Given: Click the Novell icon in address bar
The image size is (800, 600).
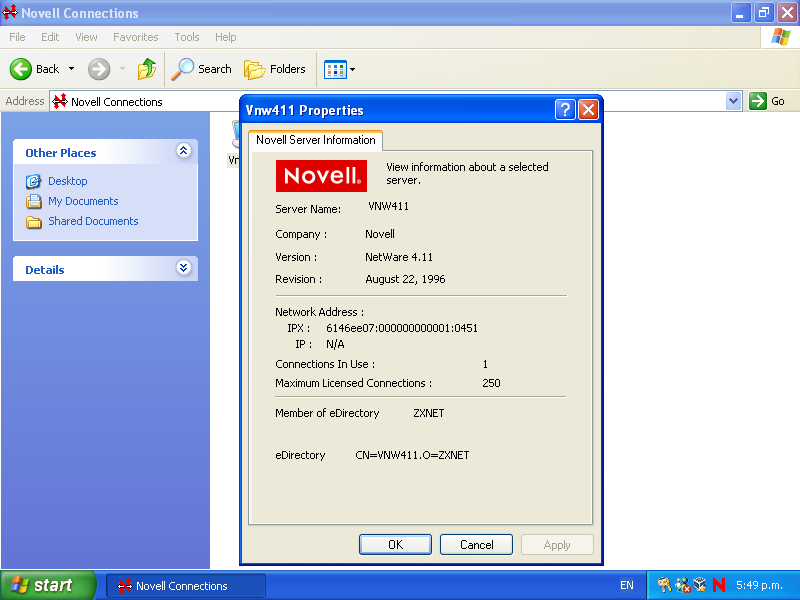Looking at the screenshot, I should [x=60, y=101].
